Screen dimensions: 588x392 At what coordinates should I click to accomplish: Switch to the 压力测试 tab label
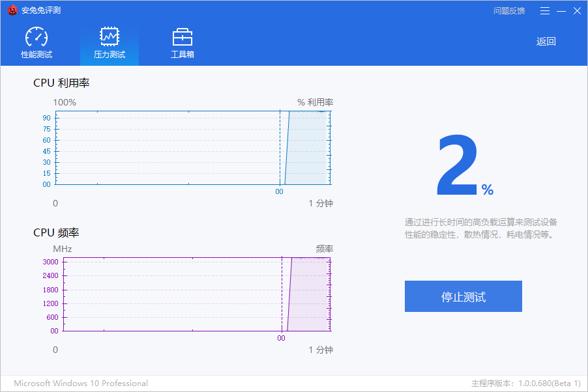click(110, 55)
